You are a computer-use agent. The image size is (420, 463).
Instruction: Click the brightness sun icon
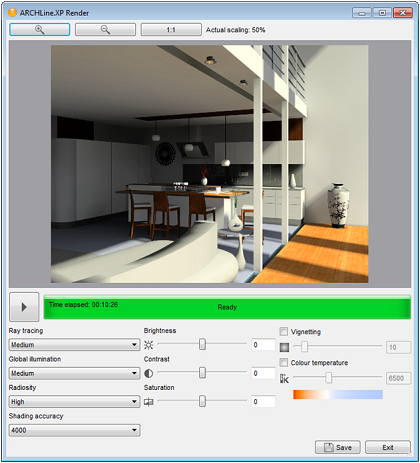(x=149, y=345)
